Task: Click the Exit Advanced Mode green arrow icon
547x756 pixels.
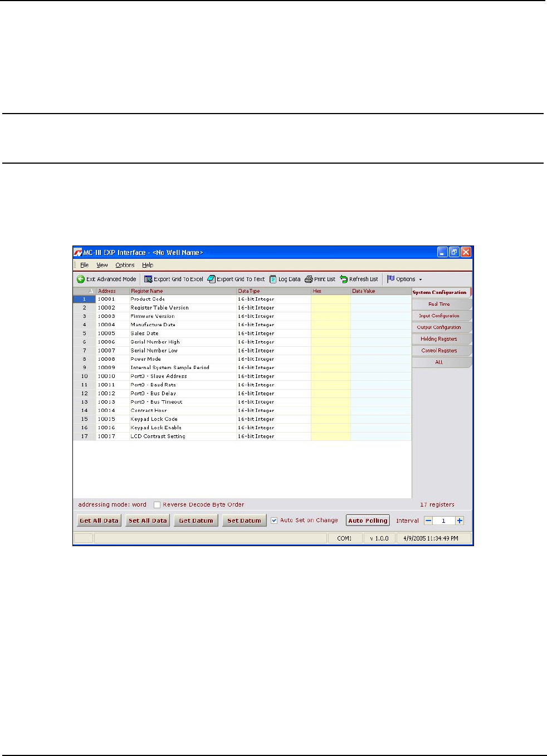Action: tap(81, 279)
